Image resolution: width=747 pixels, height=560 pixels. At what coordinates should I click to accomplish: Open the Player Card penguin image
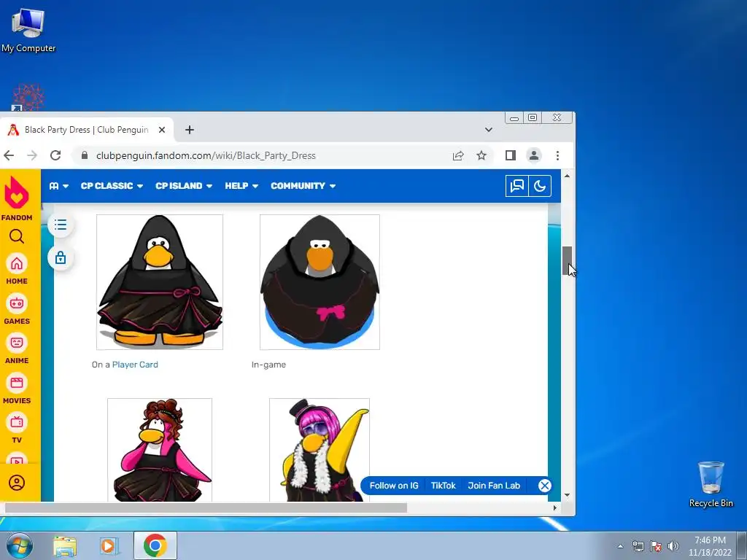tap(160, 282)
